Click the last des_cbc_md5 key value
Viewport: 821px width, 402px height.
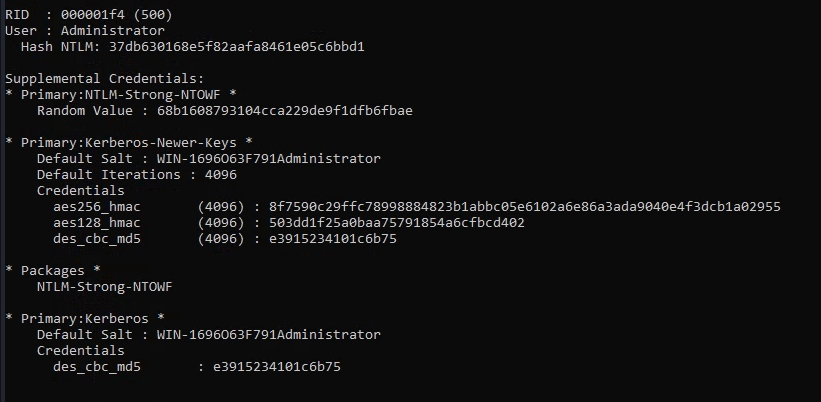[x=277, y=366]
